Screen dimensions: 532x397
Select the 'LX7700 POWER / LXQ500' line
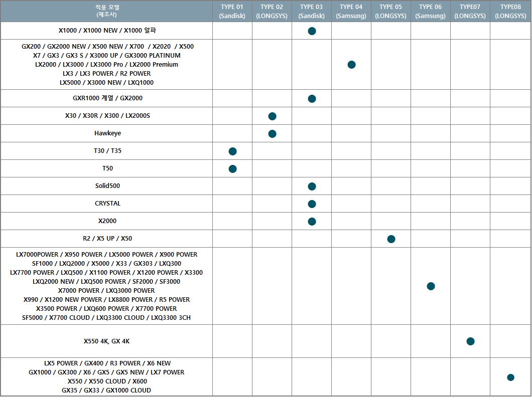[x=106, y=273]
